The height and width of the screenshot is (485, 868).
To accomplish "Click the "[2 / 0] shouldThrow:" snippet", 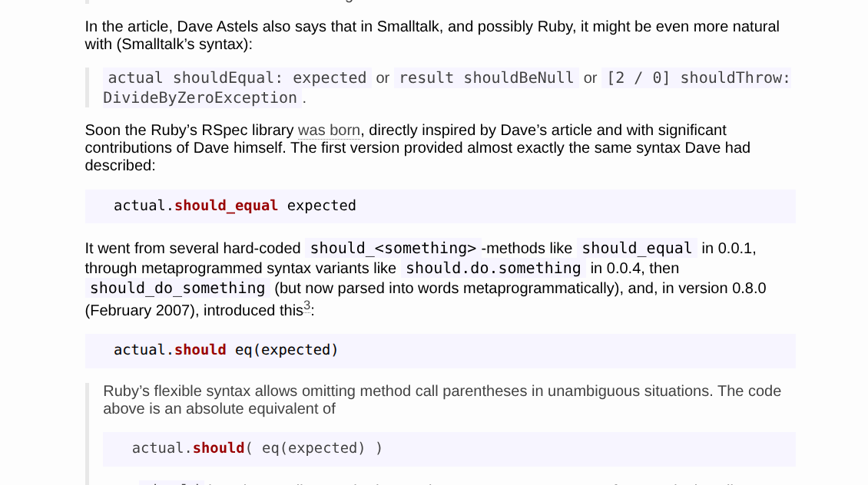I will tap(697, 78).
